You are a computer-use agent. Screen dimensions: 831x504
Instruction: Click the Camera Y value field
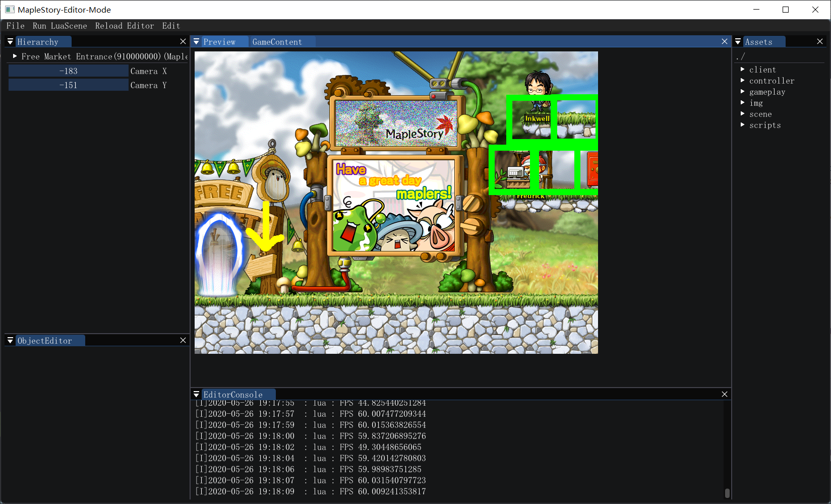coord(69,85)
